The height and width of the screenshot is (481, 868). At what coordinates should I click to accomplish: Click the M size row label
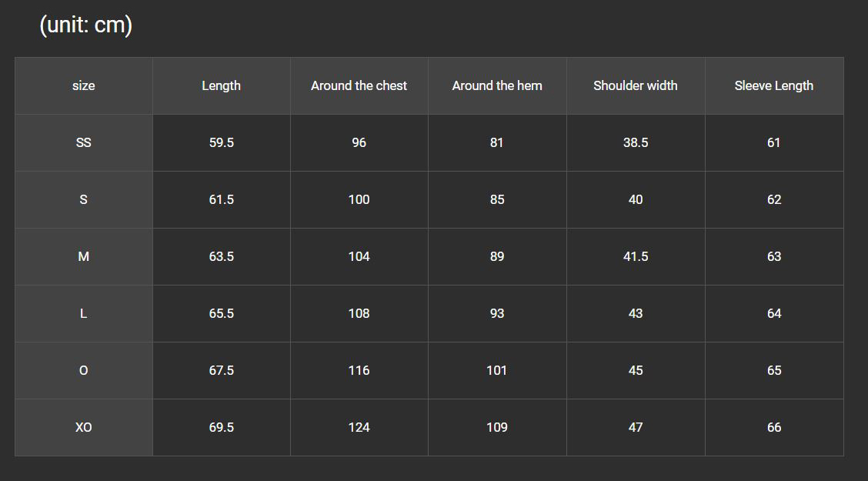[x=84, y=257]
